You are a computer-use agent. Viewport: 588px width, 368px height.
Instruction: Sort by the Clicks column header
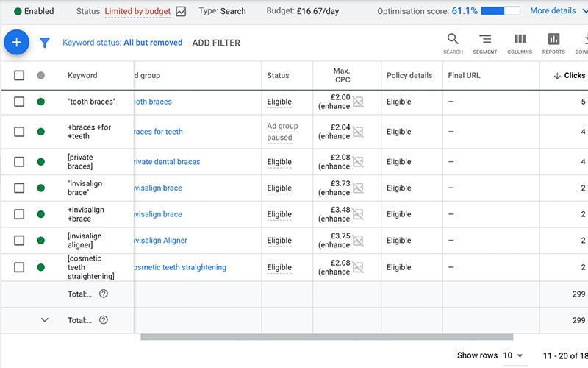tap(570, 75)
